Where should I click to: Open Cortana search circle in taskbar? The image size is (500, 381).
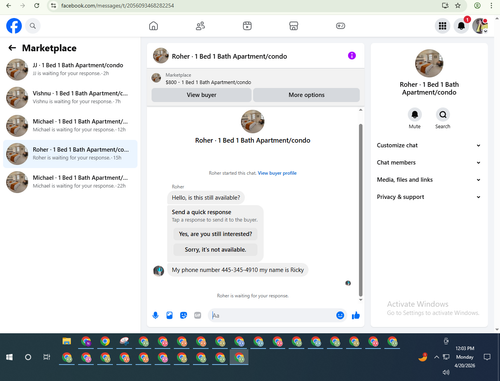click(x=28, y=357)
